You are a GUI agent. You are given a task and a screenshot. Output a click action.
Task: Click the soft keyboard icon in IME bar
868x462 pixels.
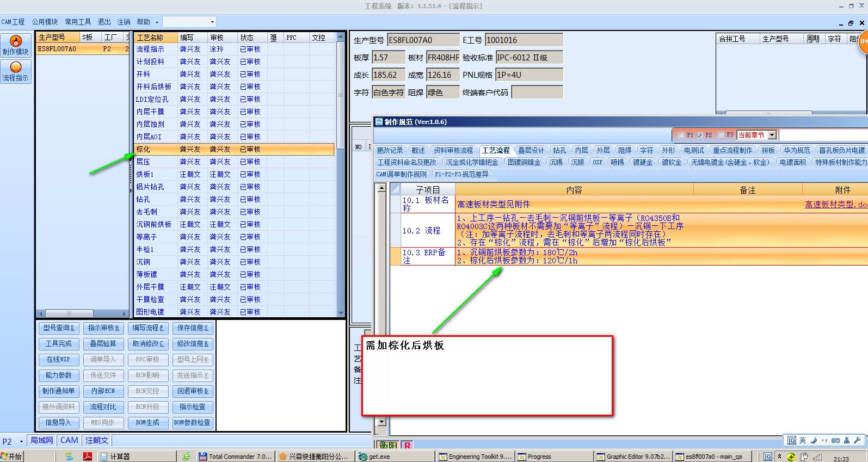point(836,440)
